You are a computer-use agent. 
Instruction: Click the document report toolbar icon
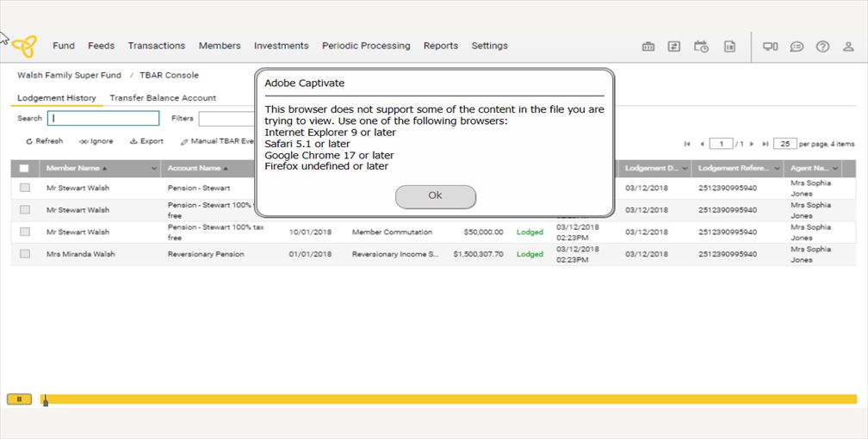coord(729,46)
